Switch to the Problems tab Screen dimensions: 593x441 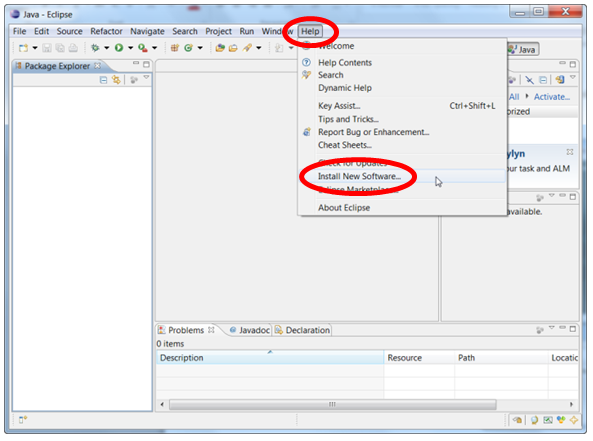(186, 330)
